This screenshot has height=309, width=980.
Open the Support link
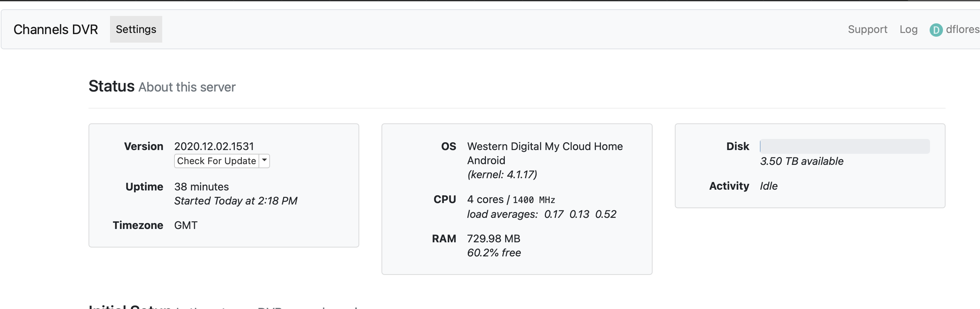pos(867,29)
